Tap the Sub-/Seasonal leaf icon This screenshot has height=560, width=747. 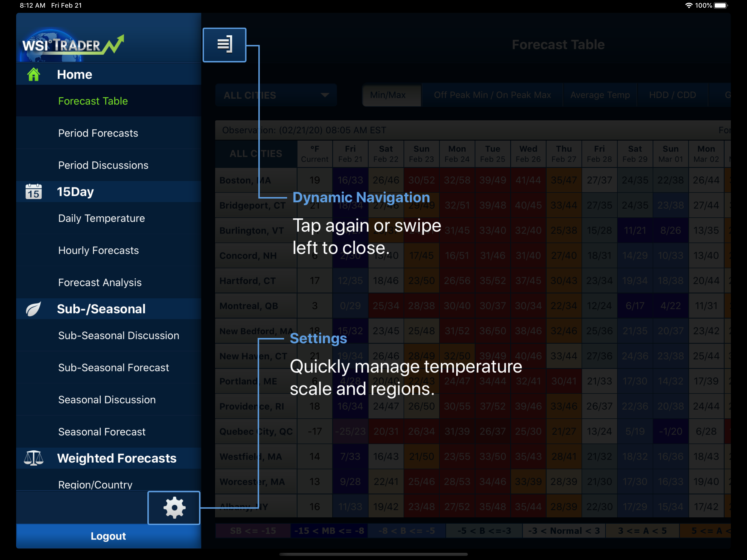(34, 309)
